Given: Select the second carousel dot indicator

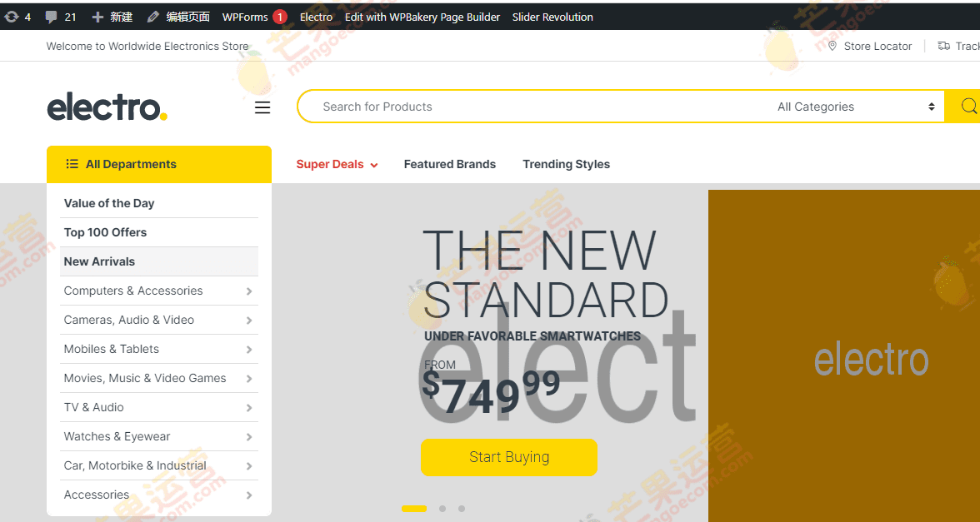Looking at the screenshot, I should pos(442,508).
